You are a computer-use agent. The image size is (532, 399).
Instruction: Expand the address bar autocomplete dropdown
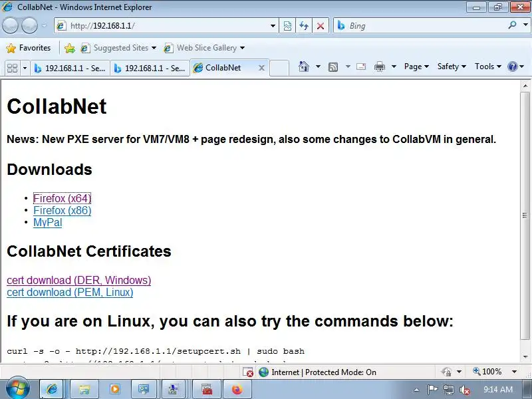pos(273,26)
